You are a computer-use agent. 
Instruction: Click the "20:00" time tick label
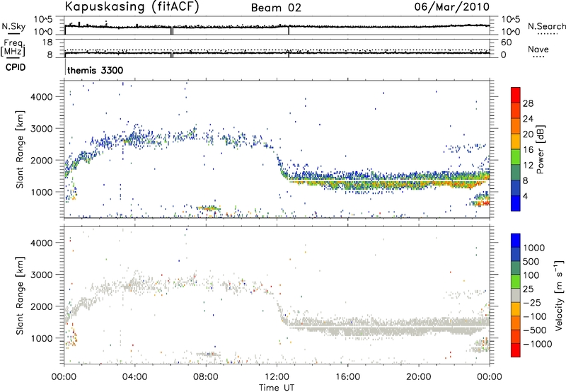pyautogui.click(x=418, y=377)
